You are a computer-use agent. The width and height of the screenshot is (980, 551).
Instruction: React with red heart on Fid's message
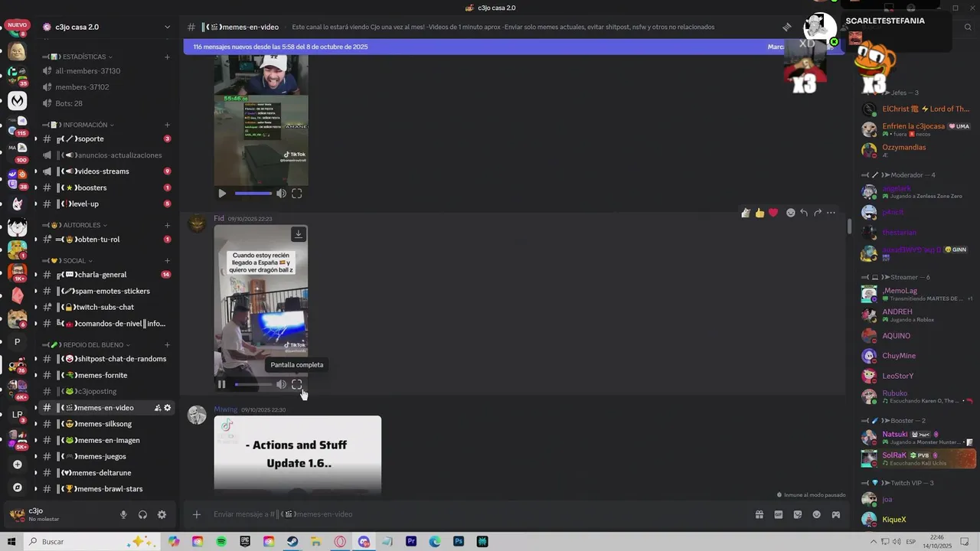click(773, 213)
